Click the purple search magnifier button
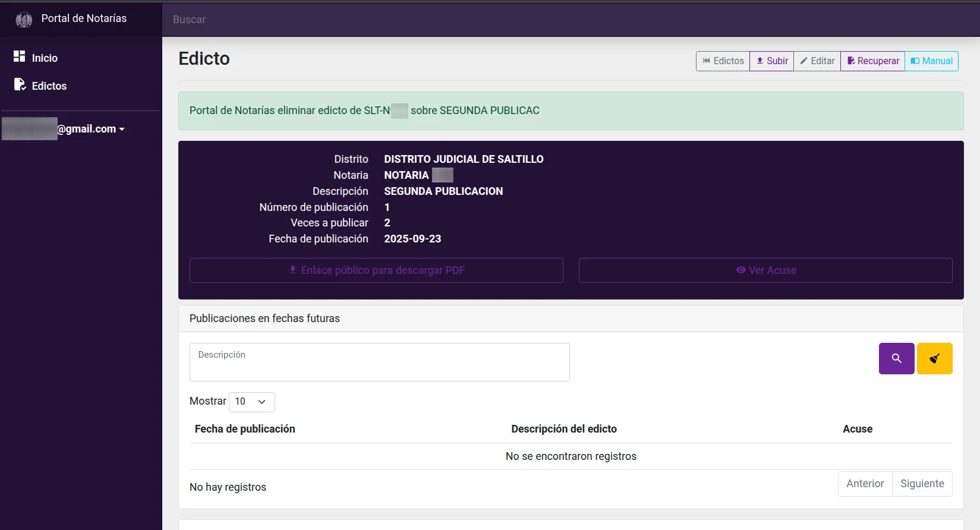Screen dimensions: 980x530 coord(896,358)
